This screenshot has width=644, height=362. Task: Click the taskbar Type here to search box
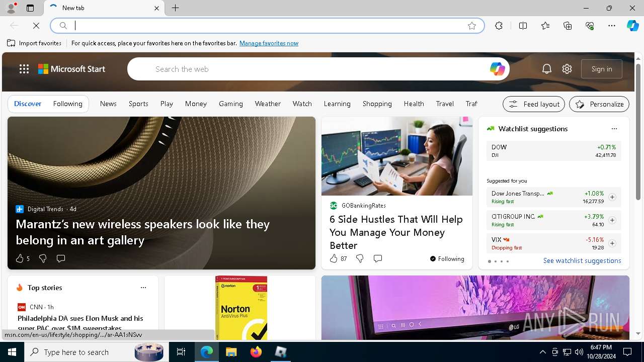97,352
